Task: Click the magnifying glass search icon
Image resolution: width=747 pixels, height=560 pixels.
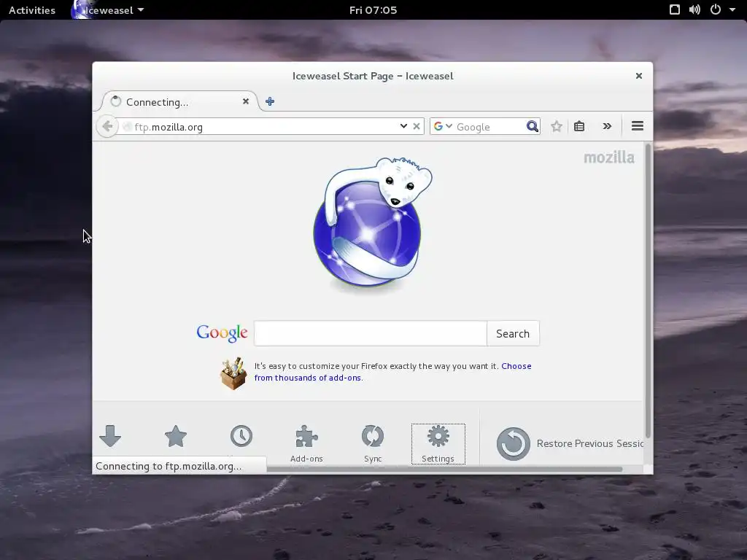Action: [532, 126]
